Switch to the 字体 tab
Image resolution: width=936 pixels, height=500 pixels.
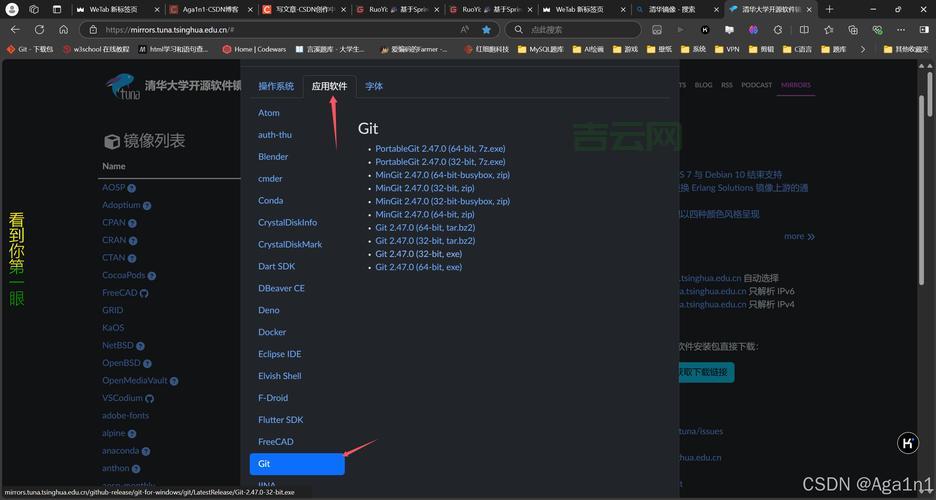coord(374,87)
